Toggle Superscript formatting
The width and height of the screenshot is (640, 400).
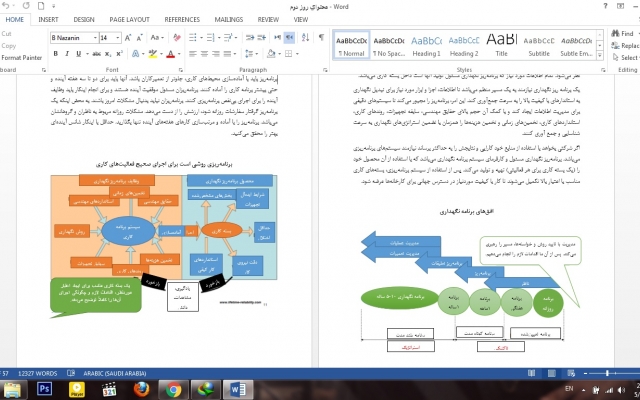pos(119,53)
